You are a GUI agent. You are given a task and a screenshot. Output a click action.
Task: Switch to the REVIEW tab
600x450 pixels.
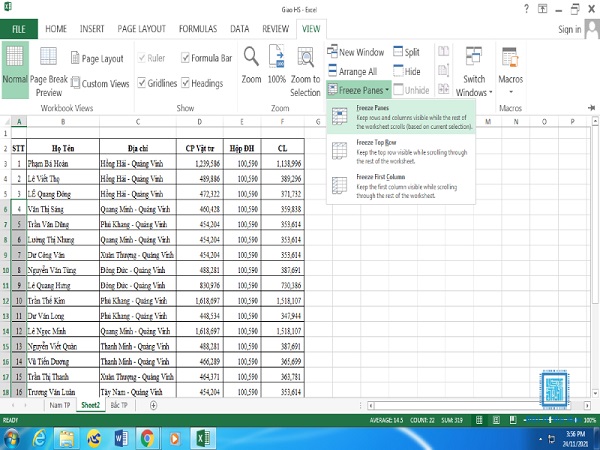276,29
